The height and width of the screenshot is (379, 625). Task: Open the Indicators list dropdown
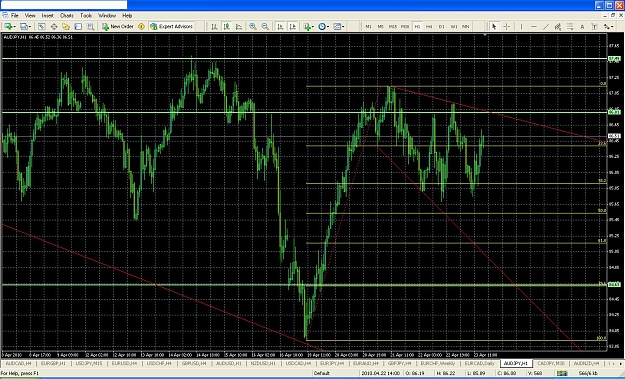point(308,26)
